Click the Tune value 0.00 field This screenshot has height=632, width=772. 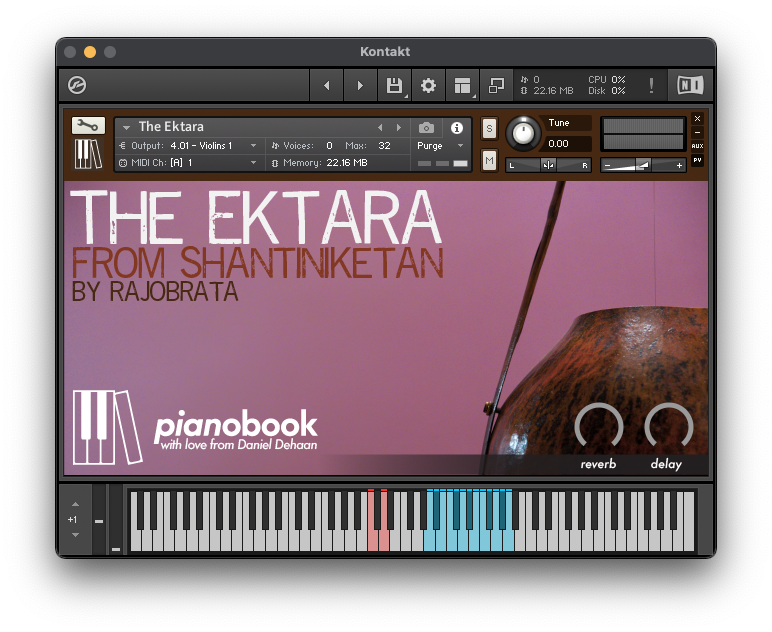tap(566, 144)
